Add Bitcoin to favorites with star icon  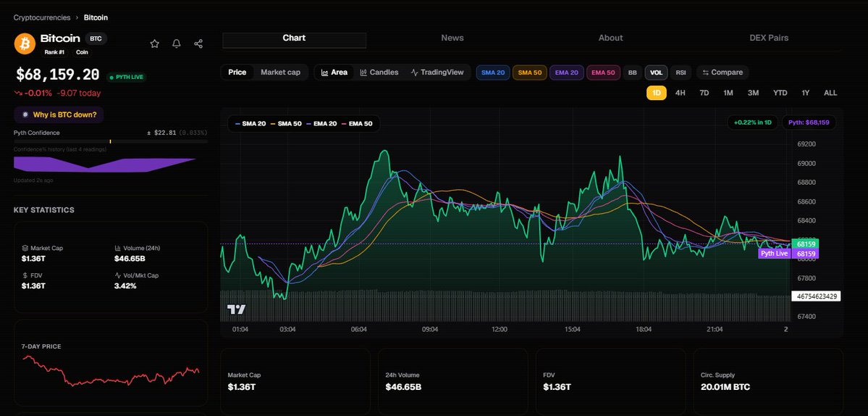154,43
